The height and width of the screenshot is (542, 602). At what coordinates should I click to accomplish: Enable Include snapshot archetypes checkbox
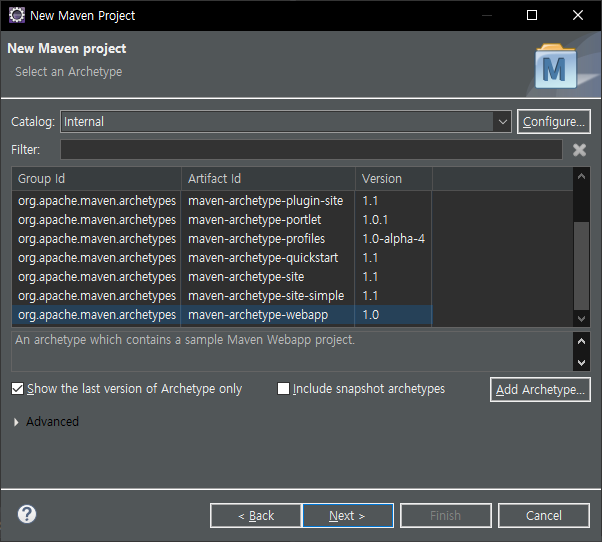point(283,389)
